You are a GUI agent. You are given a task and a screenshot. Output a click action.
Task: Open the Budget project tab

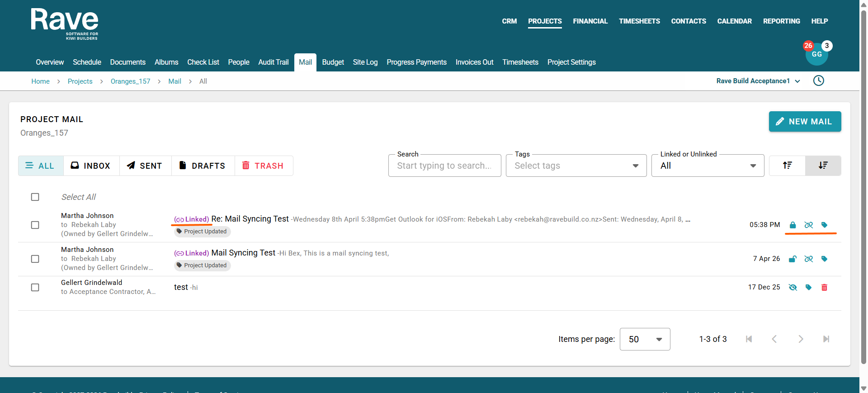(333, 62)
